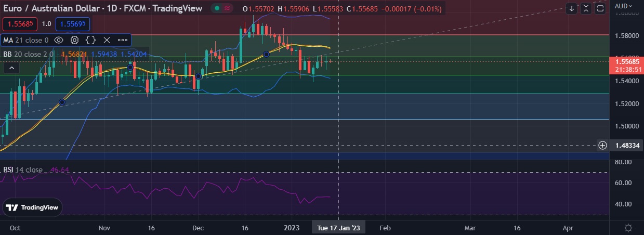This screenshot has width=644, height=235.
Task: Click the buy price 1.55695 button
Action: point(73,24)
